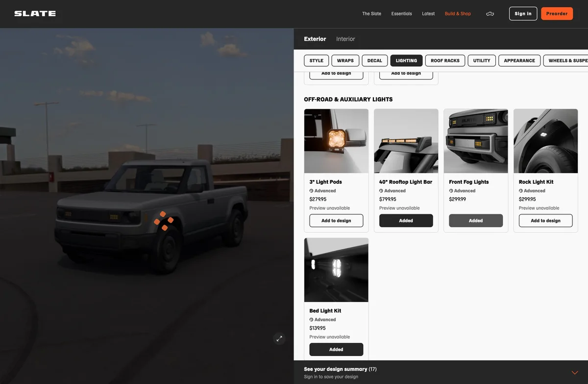Click the Rock Light Kit title
This screenshot has width=588, height=384.
point(536,182)
